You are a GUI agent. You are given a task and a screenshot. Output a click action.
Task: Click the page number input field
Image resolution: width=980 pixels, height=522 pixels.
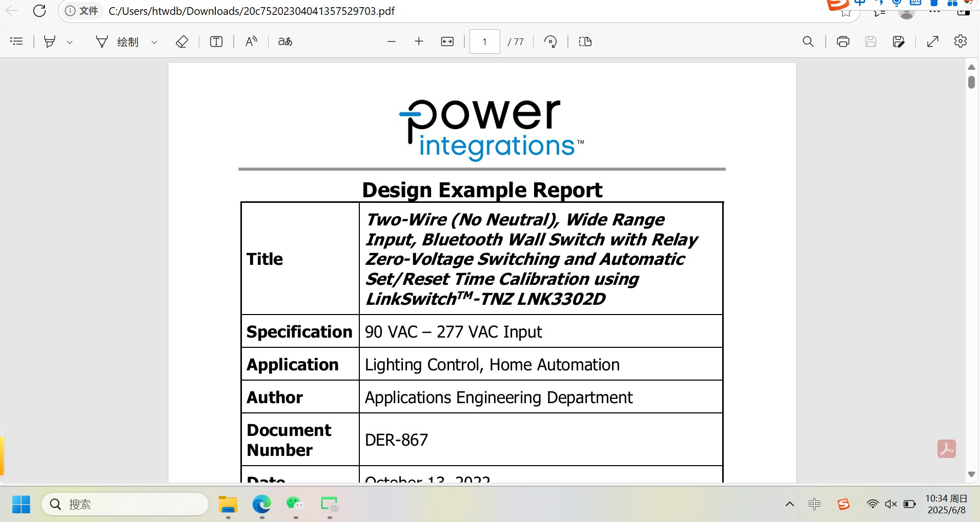[x=484, y=41]
